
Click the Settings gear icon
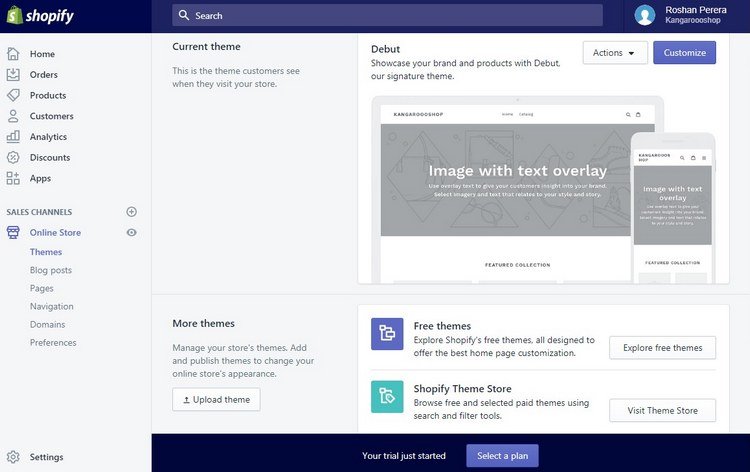point(13,457)
